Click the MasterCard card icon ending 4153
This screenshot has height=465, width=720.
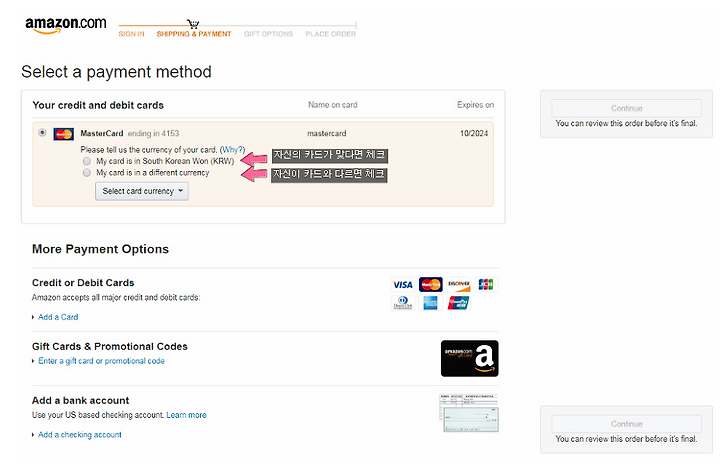[63, 134]
